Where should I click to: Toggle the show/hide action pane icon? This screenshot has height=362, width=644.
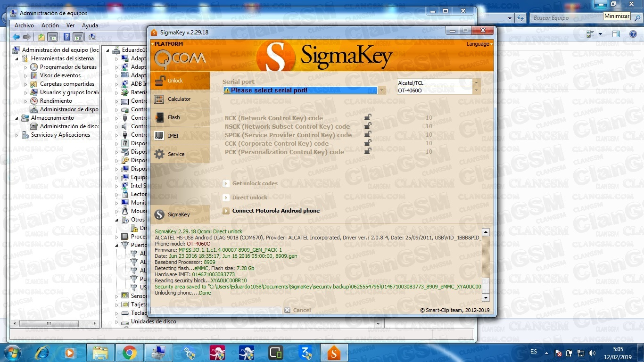click(x=78, y=37)
